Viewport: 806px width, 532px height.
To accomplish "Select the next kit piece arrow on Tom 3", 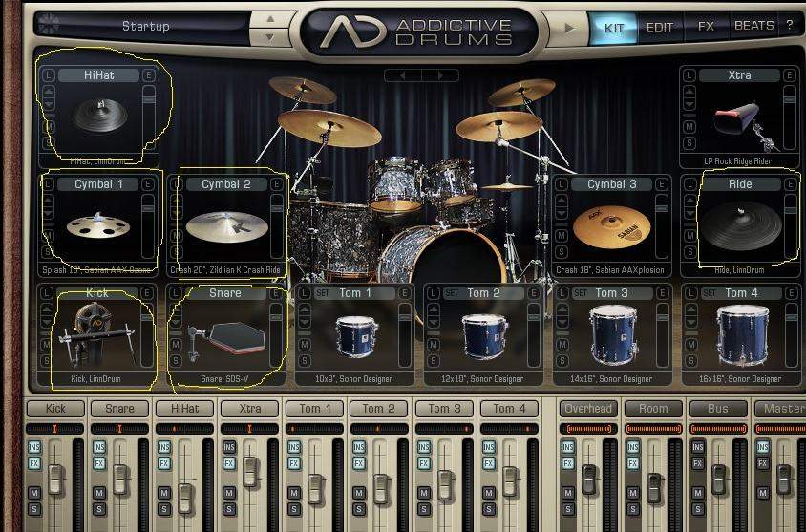I will point(563,323).
